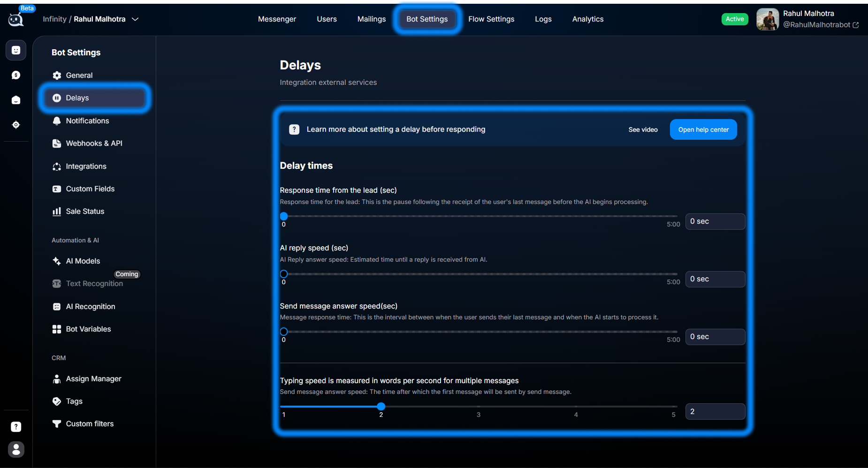Open the dollar chat icon in left rail

(x=16, y=75)
